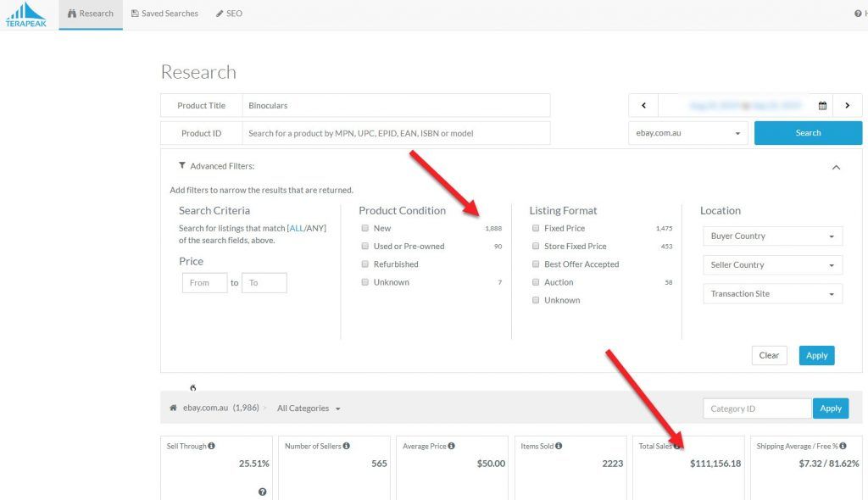Click the question mark in Sell Through card

click(263, 492)
